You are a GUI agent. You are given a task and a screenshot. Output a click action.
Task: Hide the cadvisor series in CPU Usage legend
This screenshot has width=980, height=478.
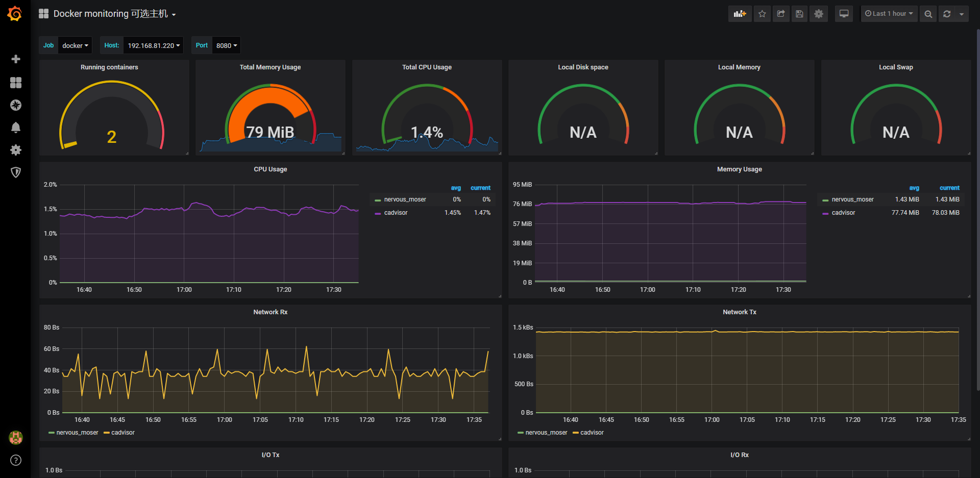(x=396, y=213)
